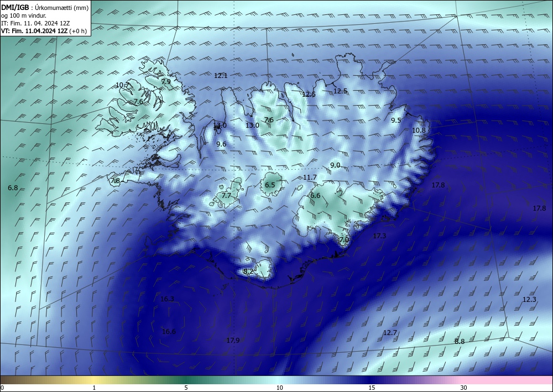Click the 12.3 value in the southeast
Image resolution: width=553 pixels, height=392 pixels.
[529, 300]
